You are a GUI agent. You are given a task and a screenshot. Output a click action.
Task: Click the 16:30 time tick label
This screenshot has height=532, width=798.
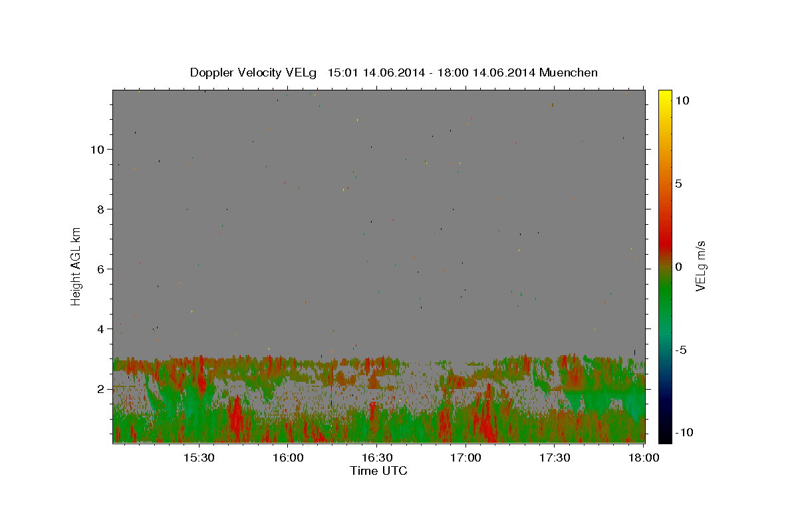pyautogui.click(x=376, y=458)
